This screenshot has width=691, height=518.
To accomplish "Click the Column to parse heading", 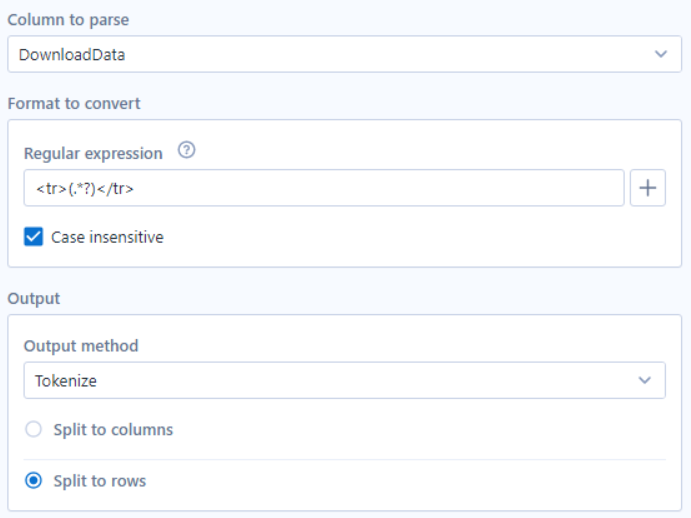I will pos(68,20).
